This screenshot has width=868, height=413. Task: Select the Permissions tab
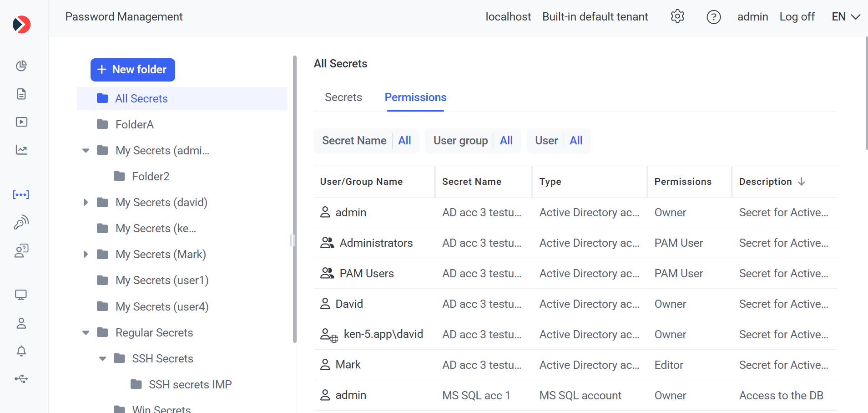point(415,97)
